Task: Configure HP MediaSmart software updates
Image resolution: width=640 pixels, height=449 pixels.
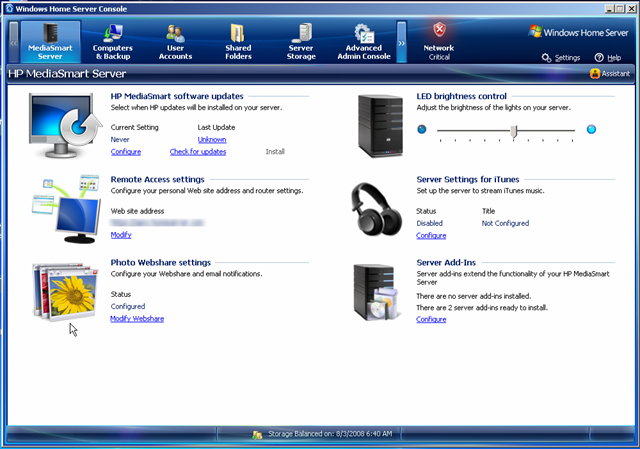Action: [x=125, y=151]
